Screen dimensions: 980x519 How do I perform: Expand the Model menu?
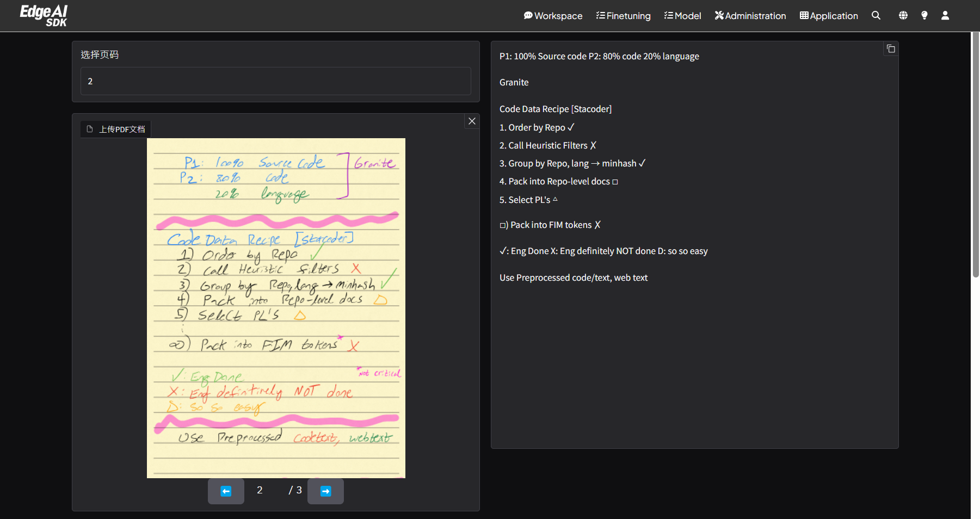click(x=682, y=16)
